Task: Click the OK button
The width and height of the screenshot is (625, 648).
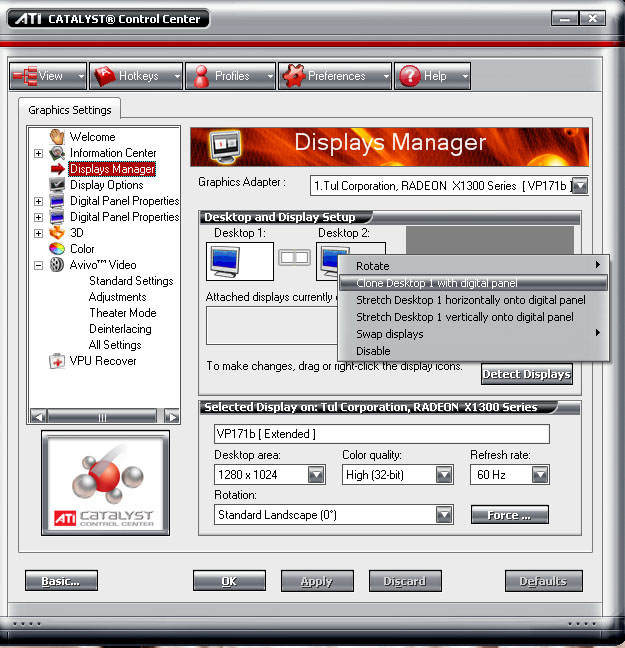Action: [x=229, y=581]
